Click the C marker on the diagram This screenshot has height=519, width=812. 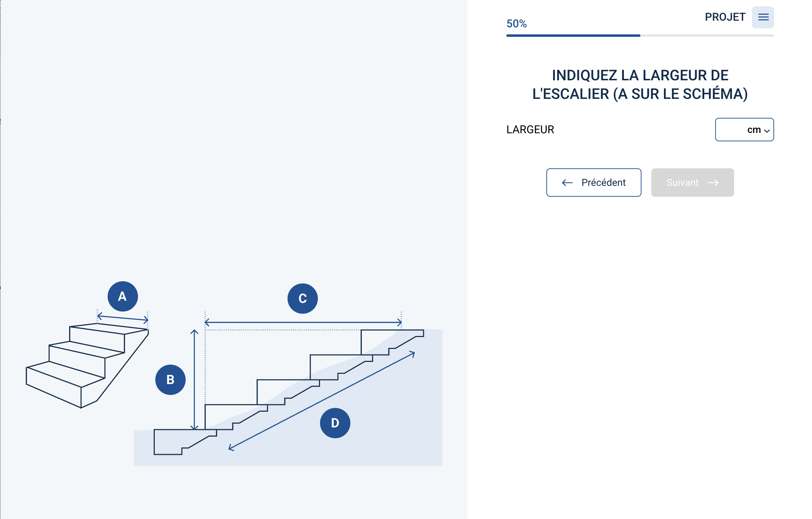(302, 298)
